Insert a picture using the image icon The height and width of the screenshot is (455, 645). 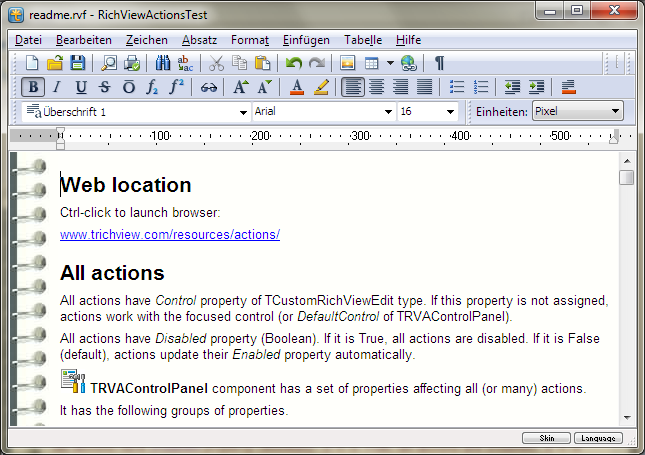[x=347, y=63]
